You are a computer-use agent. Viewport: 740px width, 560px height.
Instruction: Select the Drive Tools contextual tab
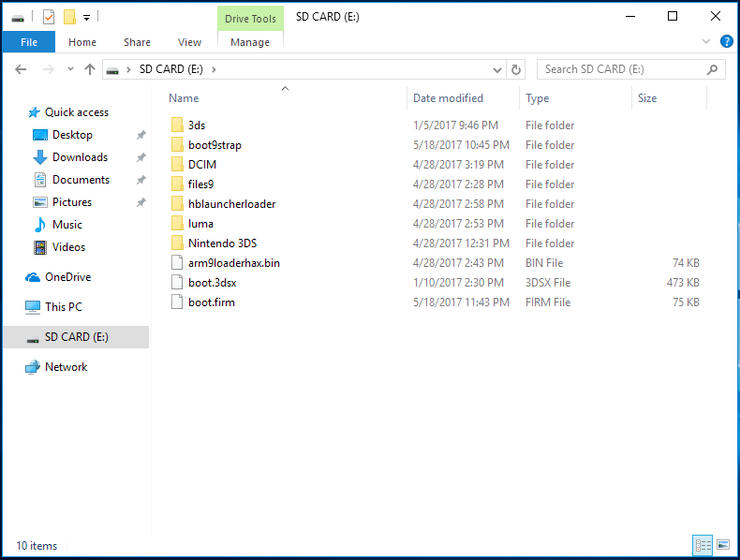(250, 19)
